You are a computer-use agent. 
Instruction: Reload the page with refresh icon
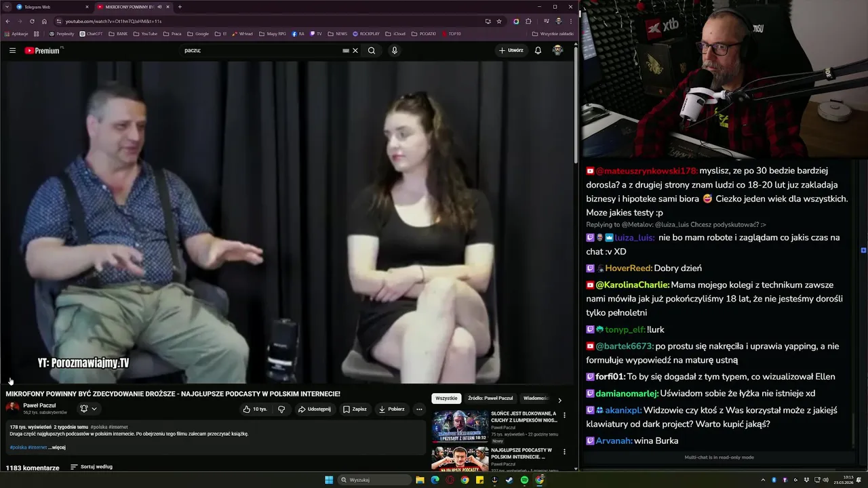[x=32, y=21]
